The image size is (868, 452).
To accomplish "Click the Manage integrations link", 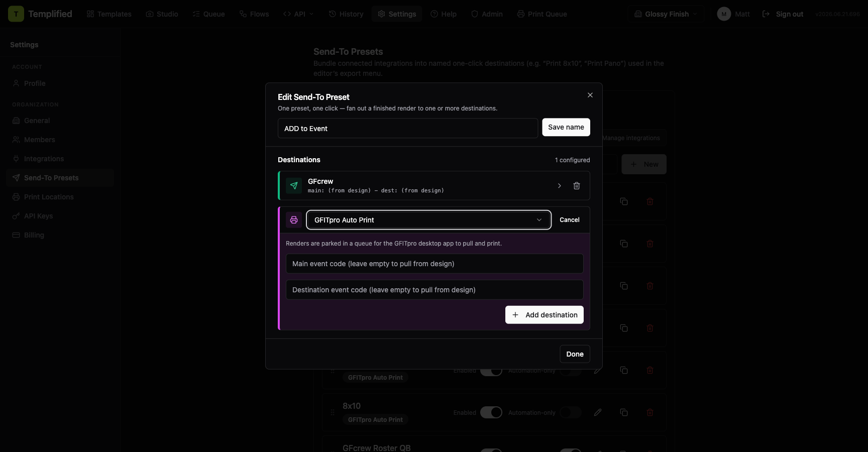I will (x=631, y=138).
